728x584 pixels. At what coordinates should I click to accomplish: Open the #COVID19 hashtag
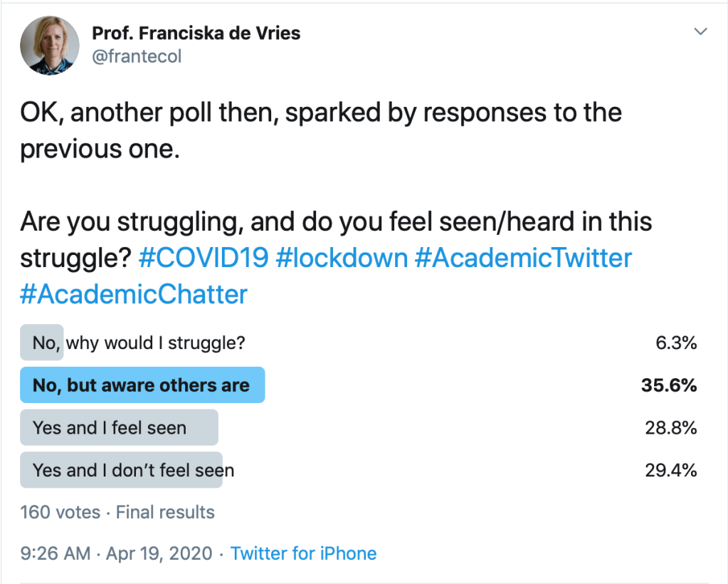(204, 257)
